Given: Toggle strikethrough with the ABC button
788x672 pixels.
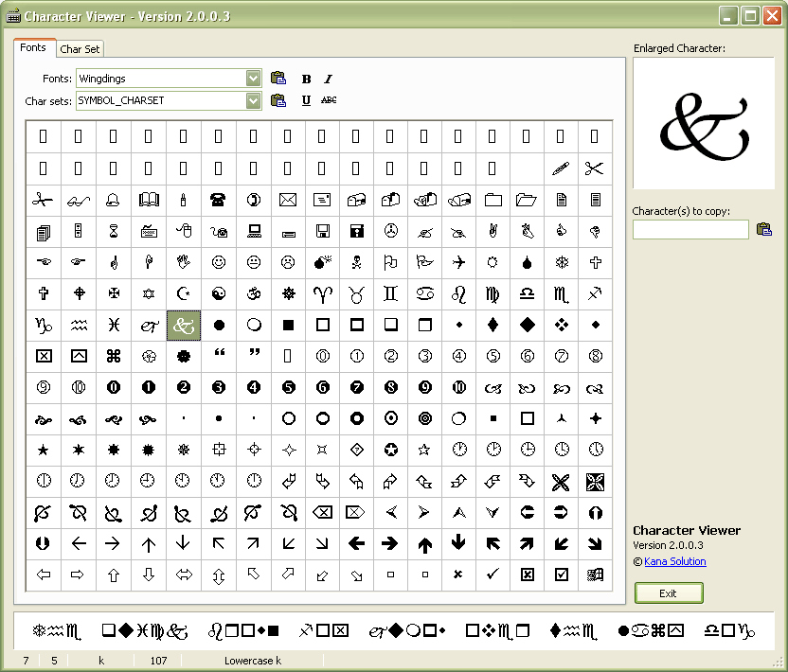Looking at the screenshot, I should [x=329, y=100].
